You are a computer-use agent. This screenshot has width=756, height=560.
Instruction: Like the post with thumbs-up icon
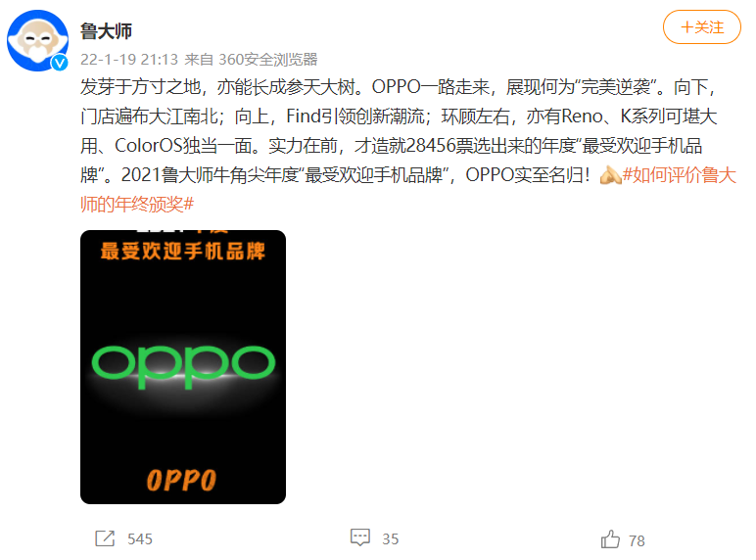tap(610, 538)
